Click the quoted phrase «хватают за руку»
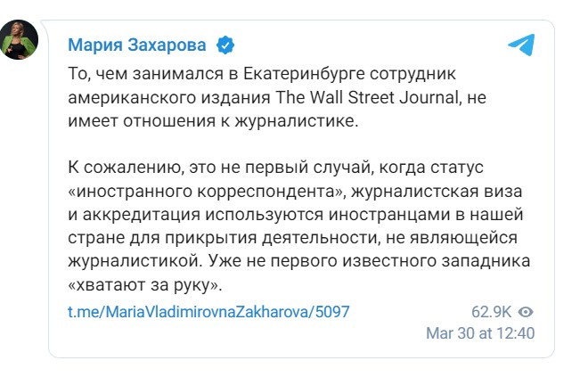The height and width of the screenshot is (377, 588). pos(144,285)
